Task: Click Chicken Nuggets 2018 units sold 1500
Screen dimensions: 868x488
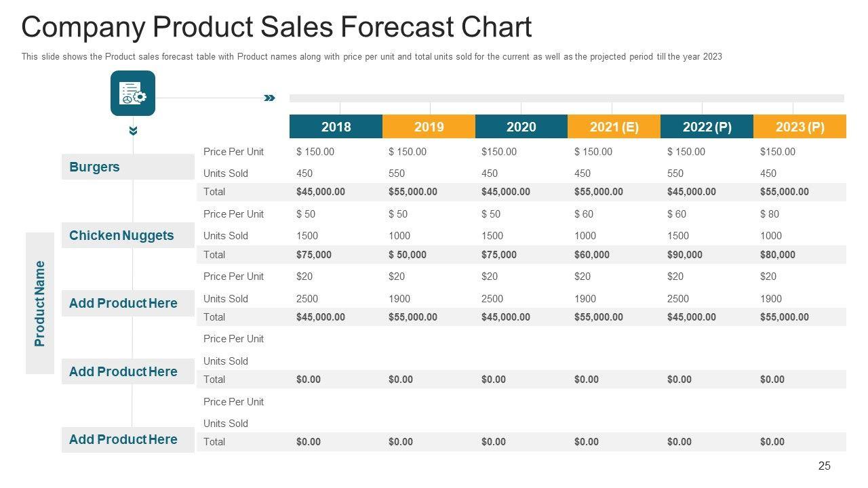Action: click(307, 236)
